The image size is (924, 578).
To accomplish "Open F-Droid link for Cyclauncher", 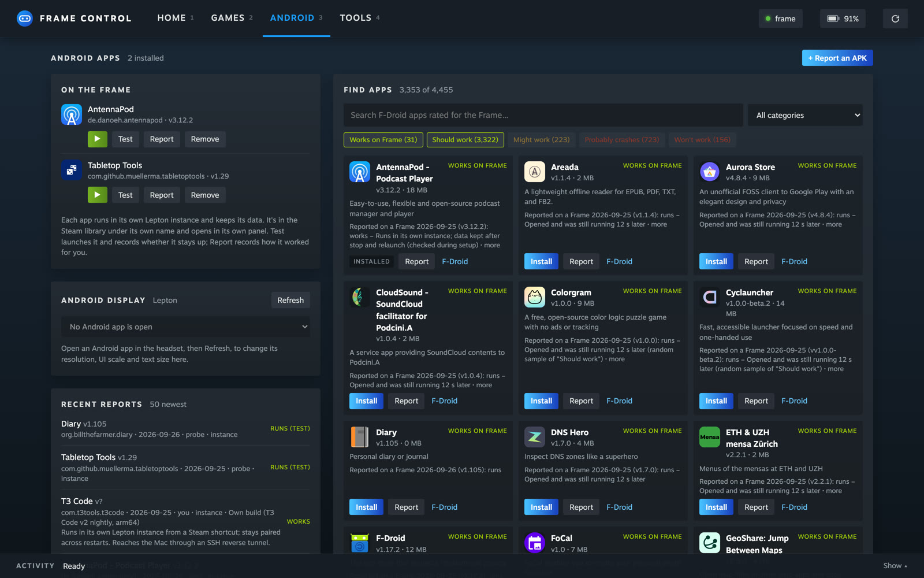I will pos(794,401).
